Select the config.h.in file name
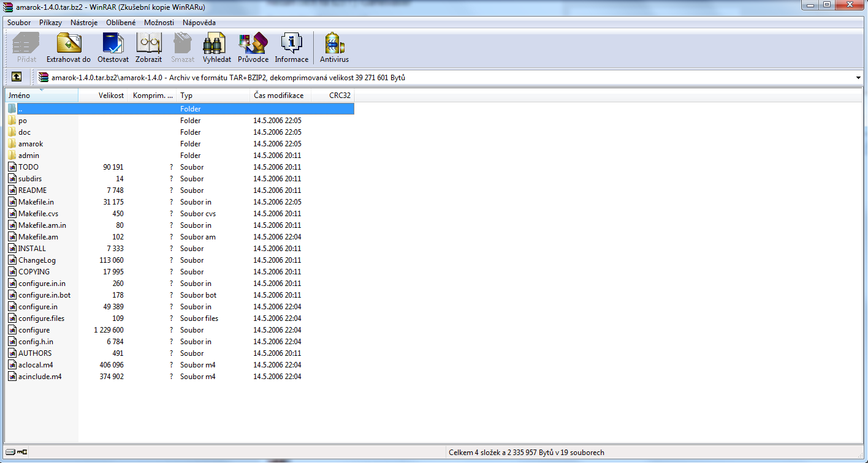868x463 pixels. [36, 342]
